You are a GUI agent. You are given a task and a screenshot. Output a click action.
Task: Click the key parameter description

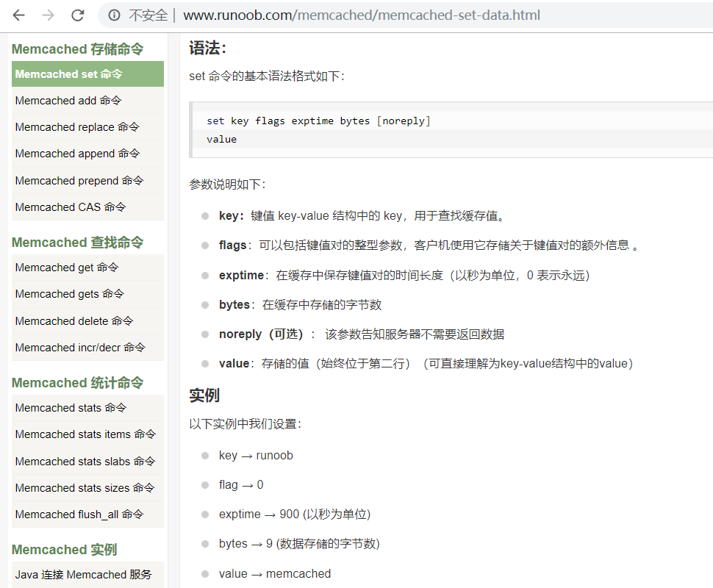pos(362,215)
